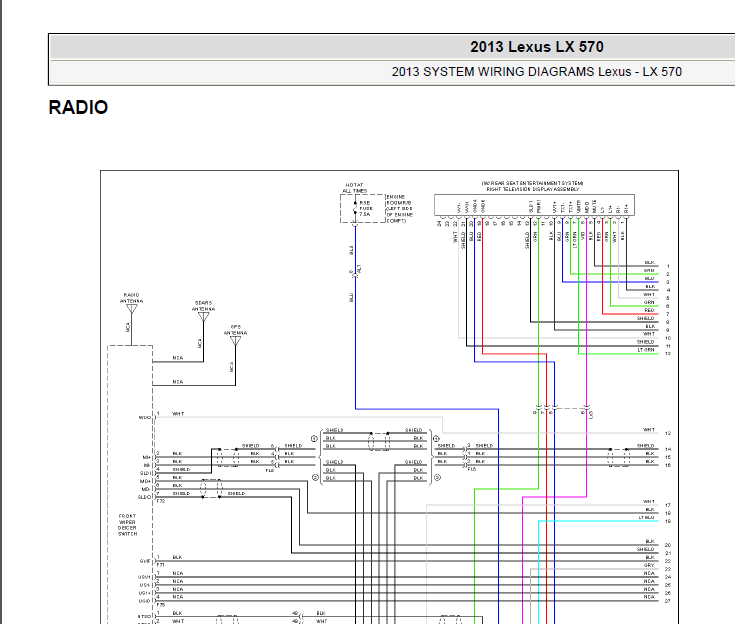Click the "WHT" wire label at terminal 17
The width and height of the screenshot is (735, 624).
coord(649,502)
